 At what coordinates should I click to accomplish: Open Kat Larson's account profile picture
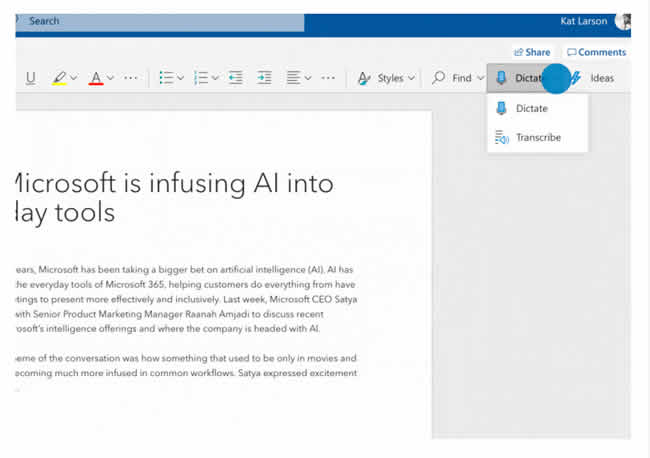[x=623, y=21]
